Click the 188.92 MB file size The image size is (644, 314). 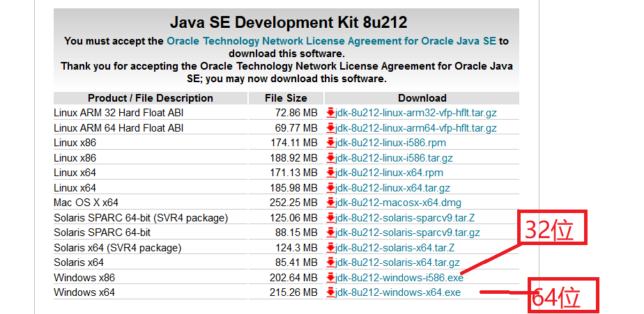(x=293, y=158)
